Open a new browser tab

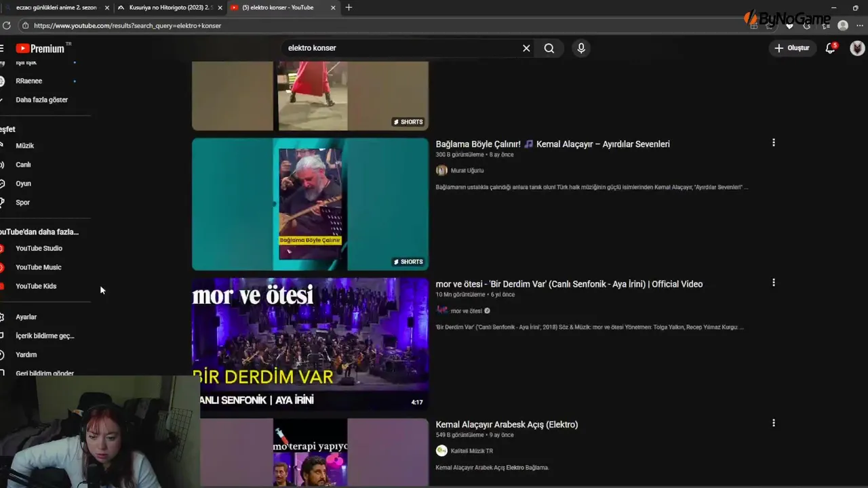click(349, 7)
